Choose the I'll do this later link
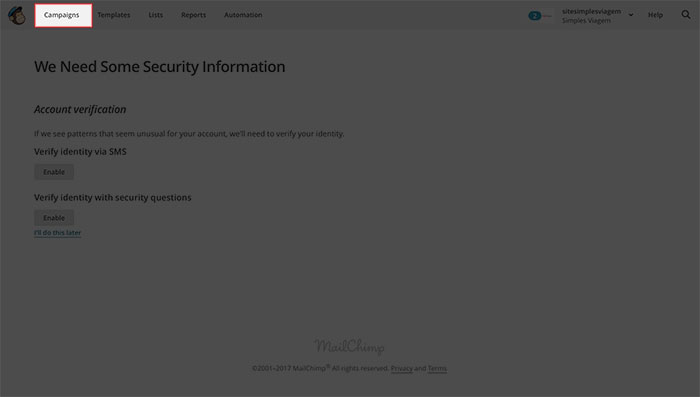This screenshot has height=397, width=700. coord(58,233)
